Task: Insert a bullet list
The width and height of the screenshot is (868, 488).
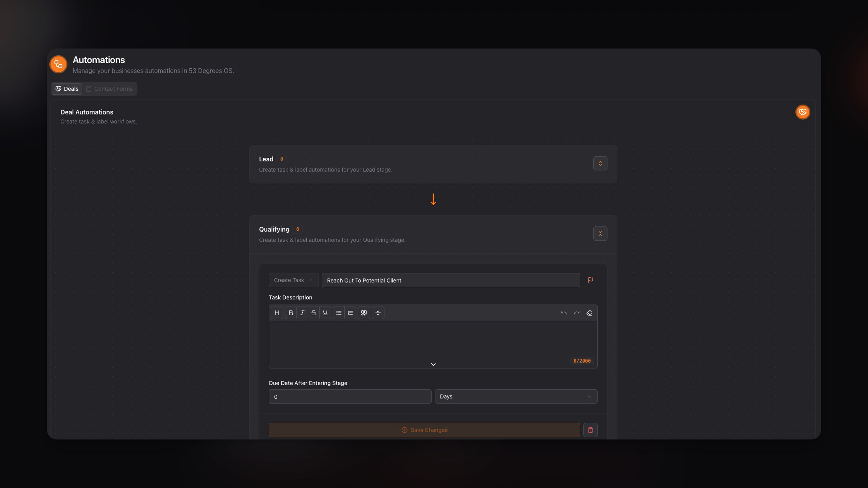Action: coord(338,312)
